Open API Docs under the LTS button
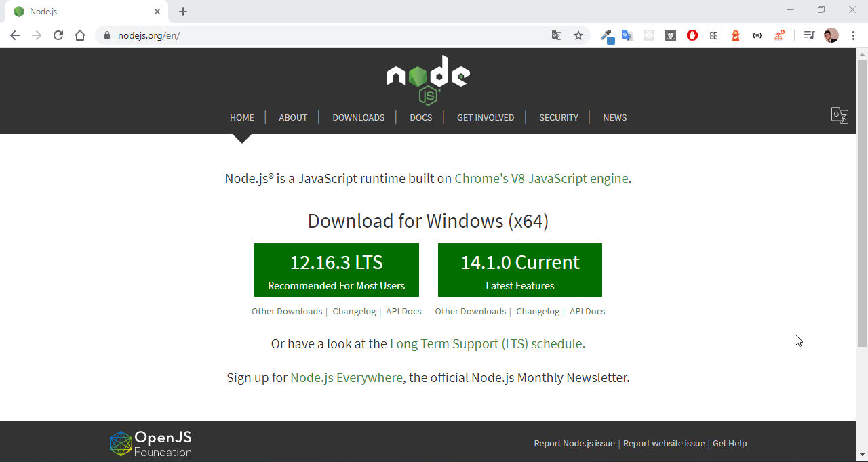868x462 pixels. click(x=403, y=312)
